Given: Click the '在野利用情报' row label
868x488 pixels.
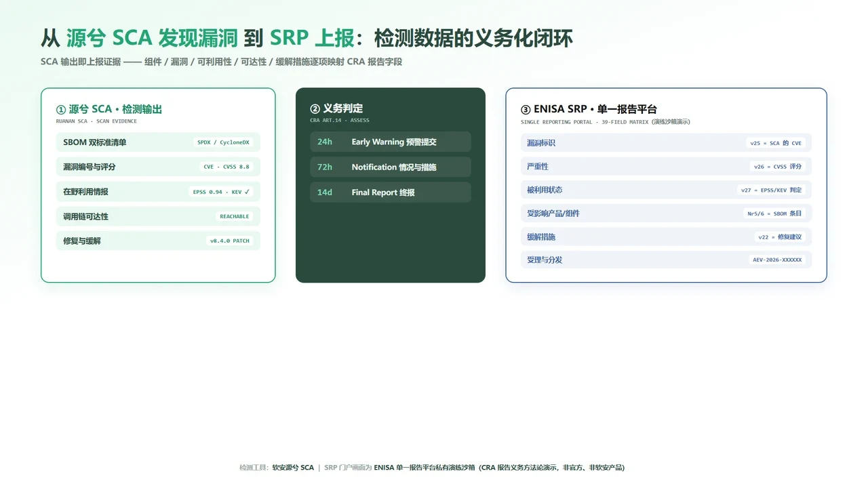Looking at the screenshot, I should 85,192.
